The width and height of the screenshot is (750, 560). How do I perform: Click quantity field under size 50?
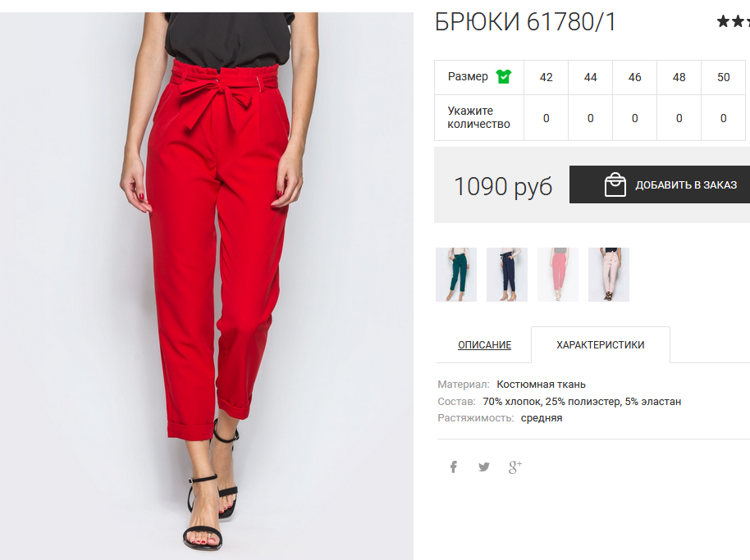tap(723, 118)
